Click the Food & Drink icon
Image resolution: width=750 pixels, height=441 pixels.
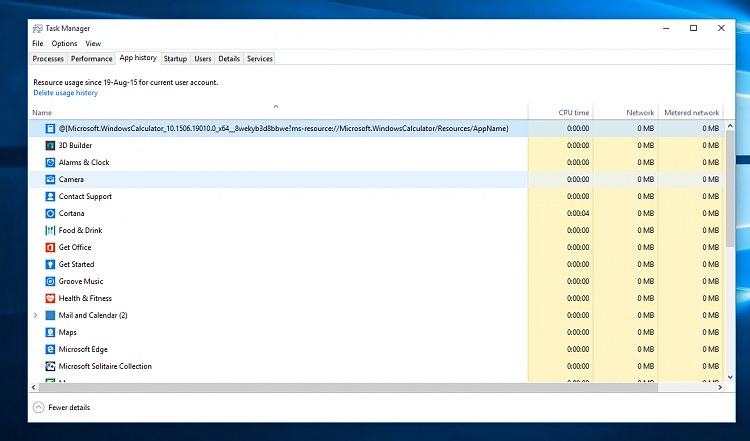coord(50,230)
